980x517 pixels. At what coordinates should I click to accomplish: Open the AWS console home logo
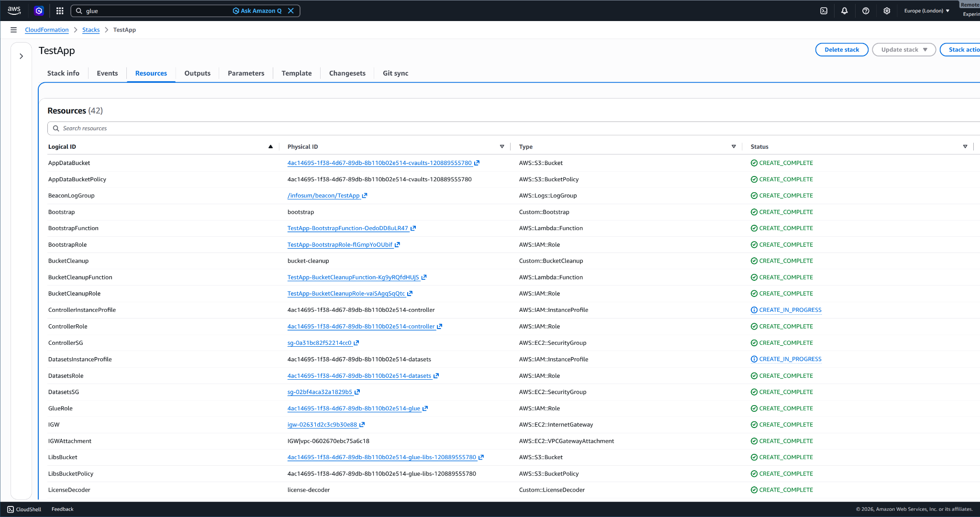pyautogui.click(x=14, y=11)
